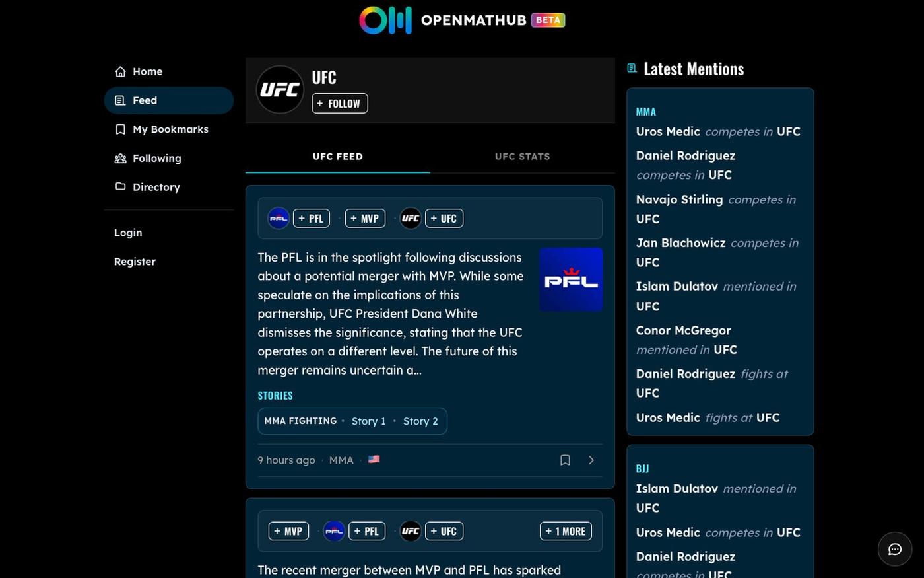The width and height of the screenshot is (924, 578).
Task: Open My Bookmarks in the sidebar
Action: (x=169, y=129)
